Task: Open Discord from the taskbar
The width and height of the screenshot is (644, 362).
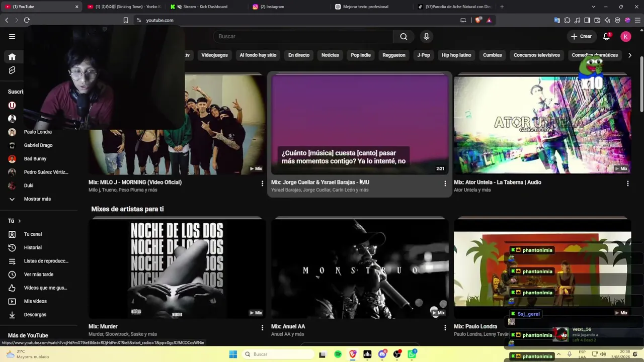Action: pos(382,354)
